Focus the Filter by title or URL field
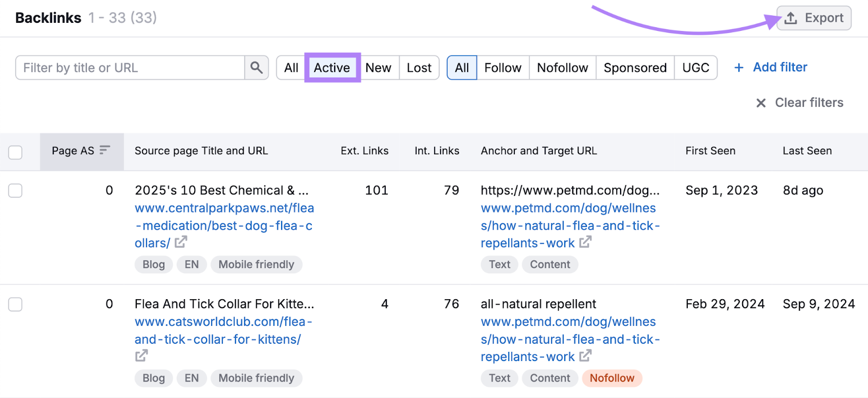 pyautogui.click(x=130, y=68)
